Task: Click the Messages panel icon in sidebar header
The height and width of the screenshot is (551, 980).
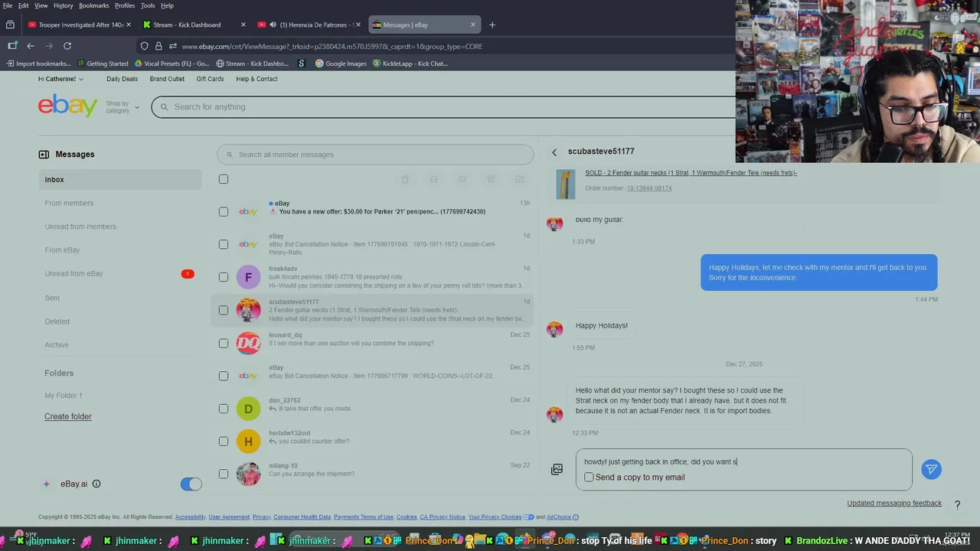Action: click(x=44, y=155)
